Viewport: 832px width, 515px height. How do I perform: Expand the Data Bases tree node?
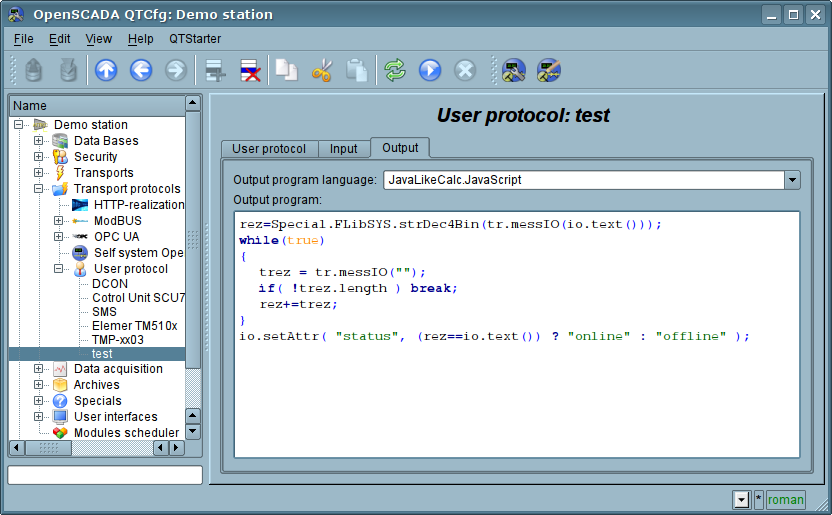[38, 141]
